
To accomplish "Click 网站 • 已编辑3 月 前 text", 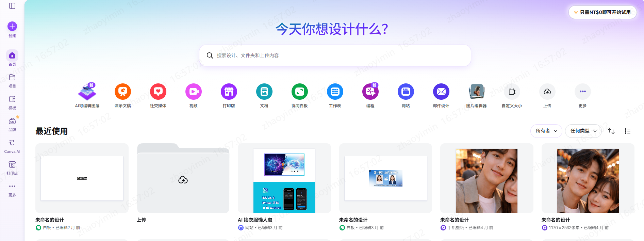I will point(264,228).
